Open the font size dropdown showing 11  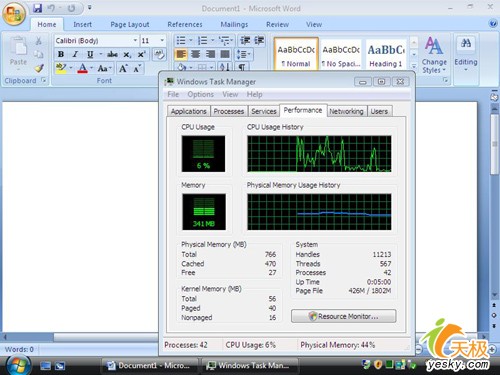coord(162,40)
